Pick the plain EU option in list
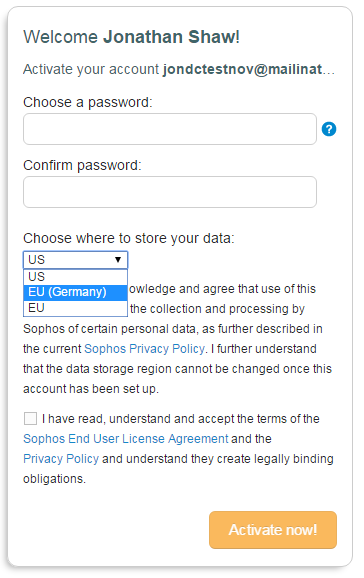Screen dimensions: 364x578 pyautogui.click(x=75, y=308)
